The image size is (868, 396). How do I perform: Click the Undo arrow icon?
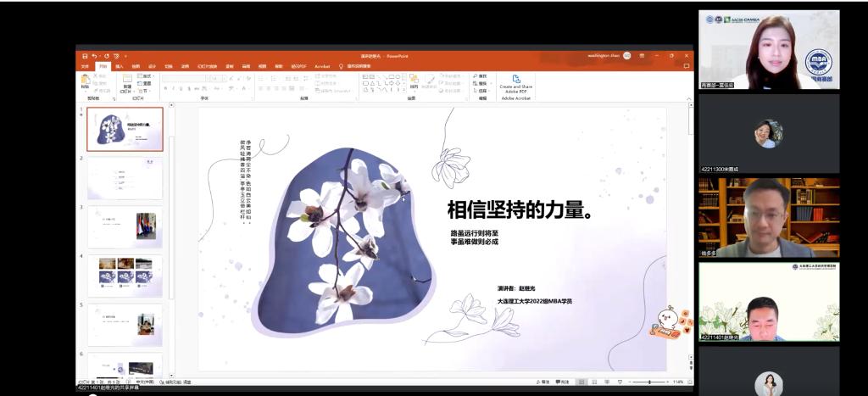pyautogui.click(x=94, y=56)
